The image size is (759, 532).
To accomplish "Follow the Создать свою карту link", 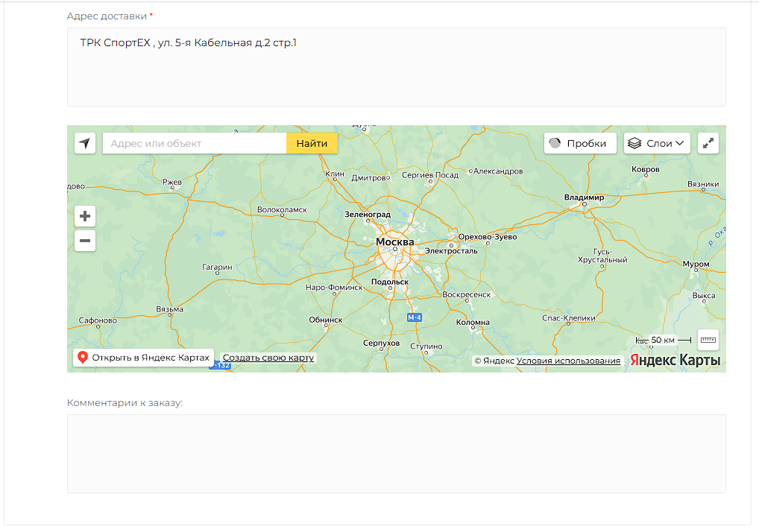I will [x=268, y=358].
